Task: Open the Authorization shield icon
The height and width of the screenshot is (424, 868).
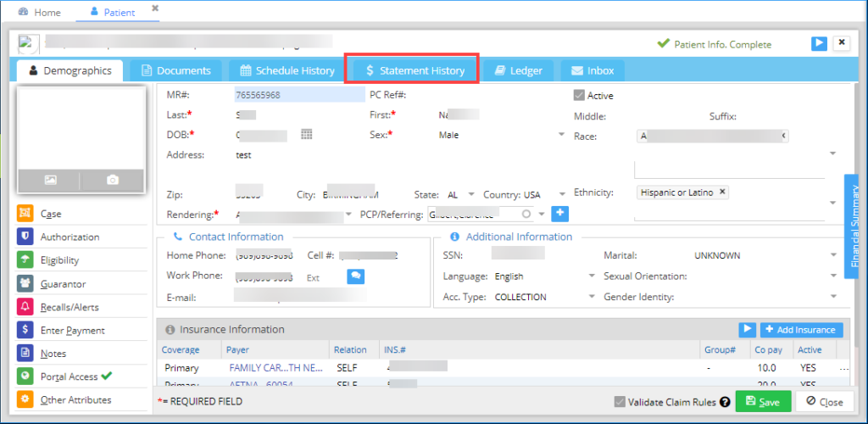Action: click(25, 237)
